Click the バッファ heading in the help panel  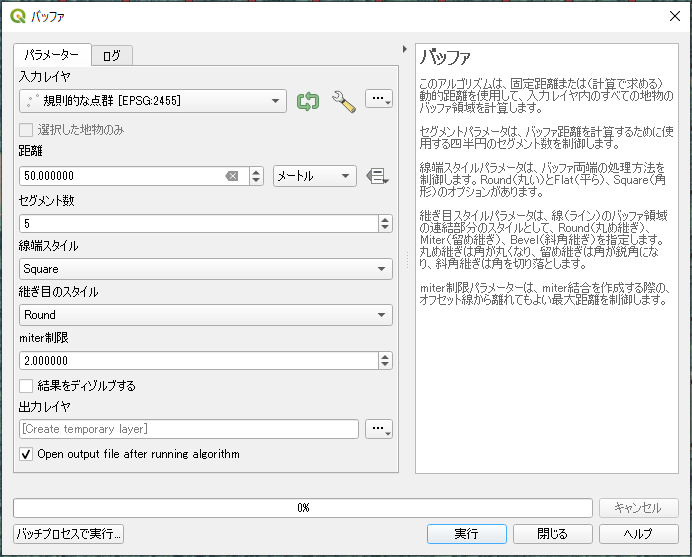click(x=445, y=57)
